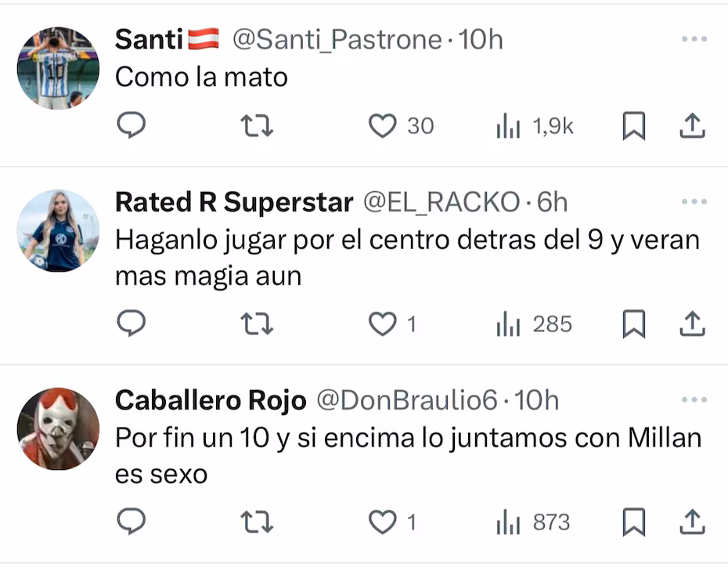
Task: Open Caballero Rojo's masked avatar
Action: 58,428
